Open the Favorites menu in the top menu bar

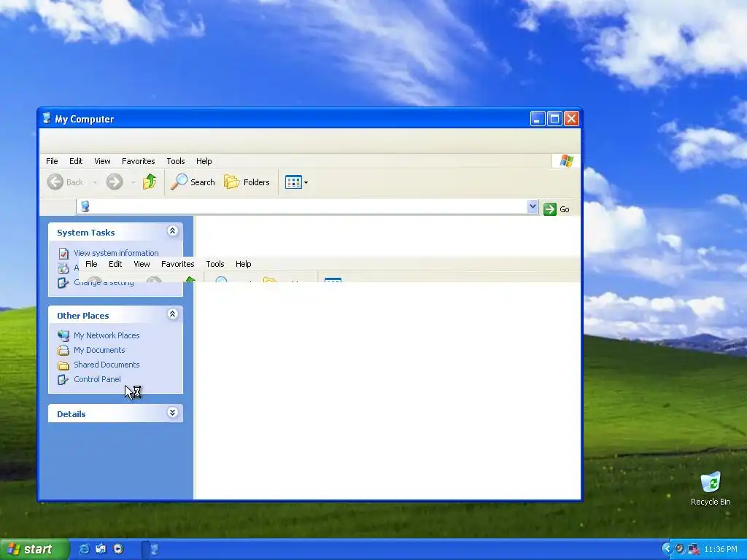[x=138, y=161]
